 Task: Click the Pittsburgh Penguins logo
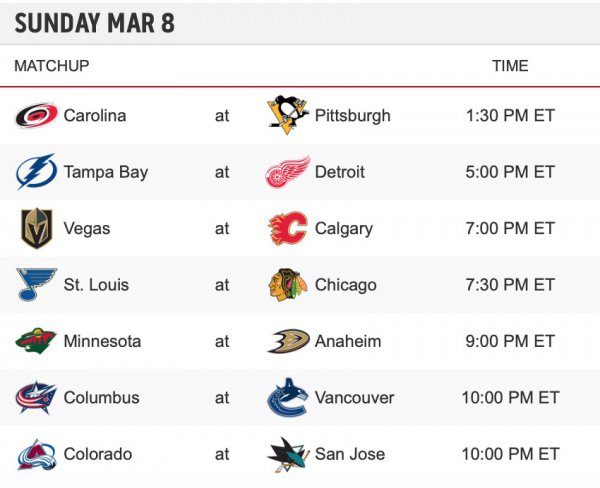(288, 115)
